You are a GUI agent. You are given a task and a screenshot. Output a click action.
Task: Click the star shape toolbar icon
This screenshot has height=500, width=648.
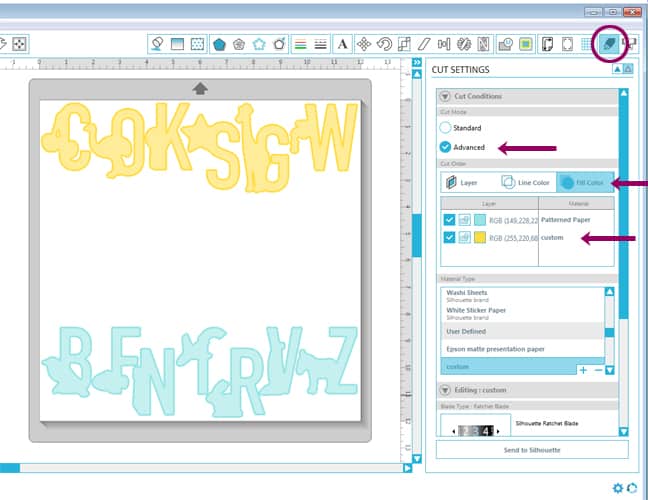(x=259, y=44)
